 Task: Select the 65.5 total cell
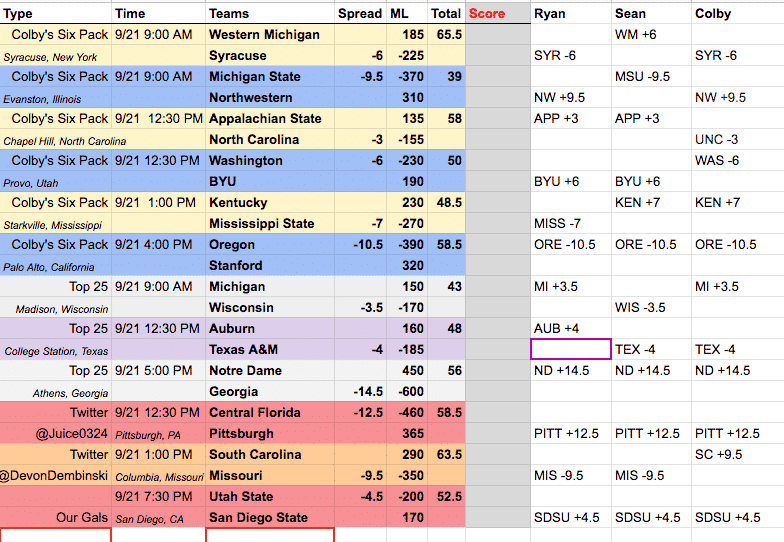tap(446, 34)
